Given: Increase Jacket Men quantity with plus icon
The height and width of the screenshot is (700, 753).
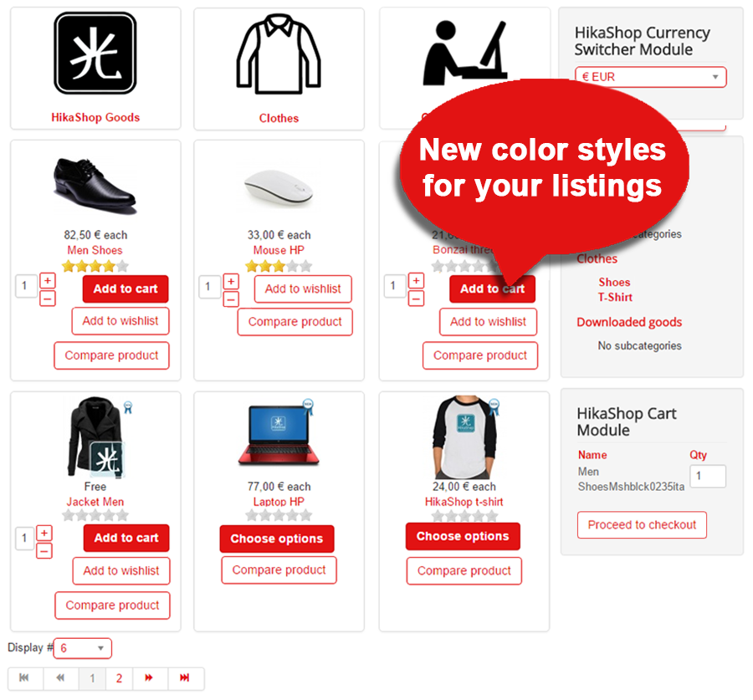Looking at the screenshot, I should [44, 533].
